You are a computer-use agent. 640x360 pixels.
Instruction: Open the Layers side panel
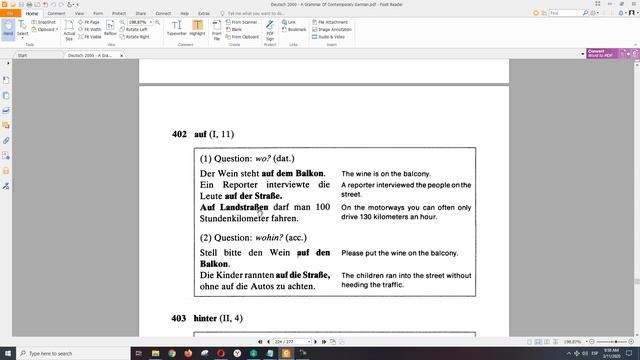[x=6, y=110]
